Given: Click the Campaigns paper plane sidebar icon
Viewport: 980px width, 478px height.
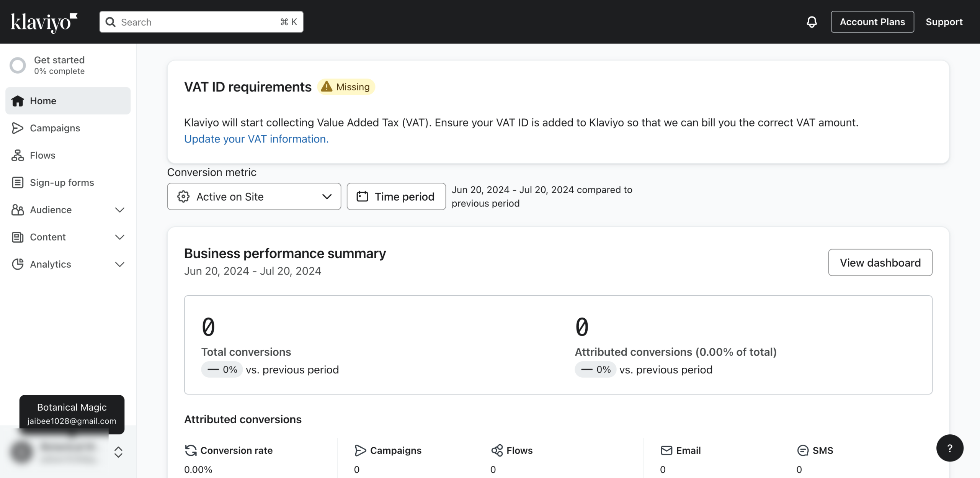Looking at the screenshot, I should [x=17, y=128].
